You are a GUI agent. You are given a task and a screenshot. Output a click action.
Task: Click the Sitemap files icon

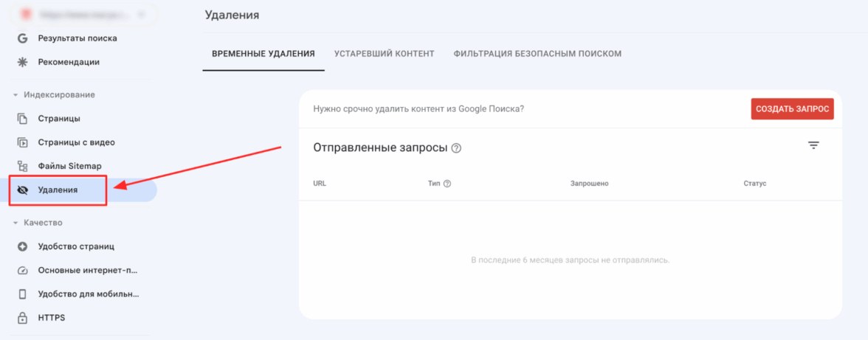coord(22,166)
